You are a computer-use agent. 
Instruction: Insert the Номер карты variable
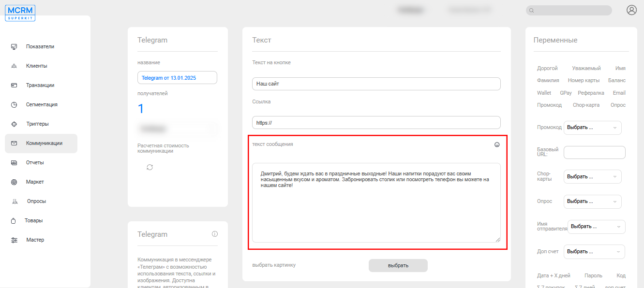click(x=584, y=81)
